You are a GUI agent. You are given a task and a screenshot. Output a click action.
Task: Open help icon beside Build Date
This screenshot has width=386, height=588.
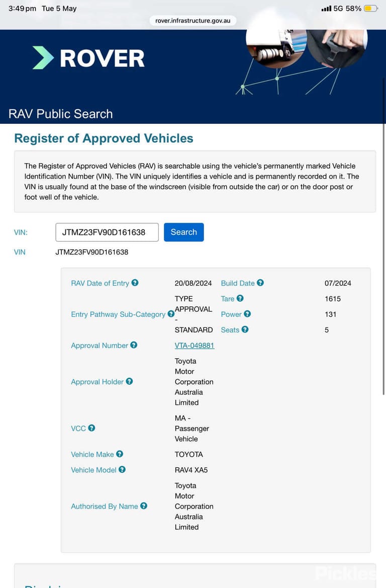click(260, 283)
